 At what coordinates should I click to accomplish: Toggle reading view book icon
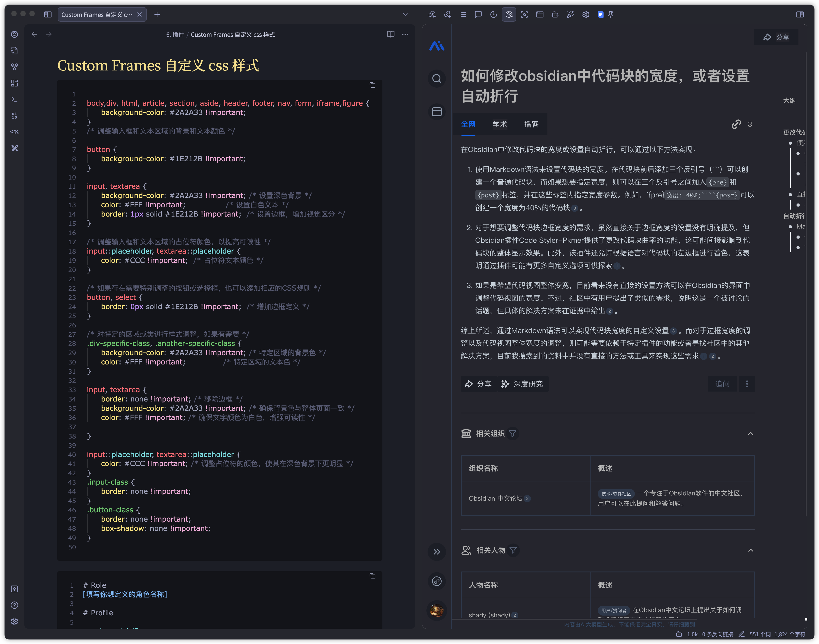pos(391,34)
